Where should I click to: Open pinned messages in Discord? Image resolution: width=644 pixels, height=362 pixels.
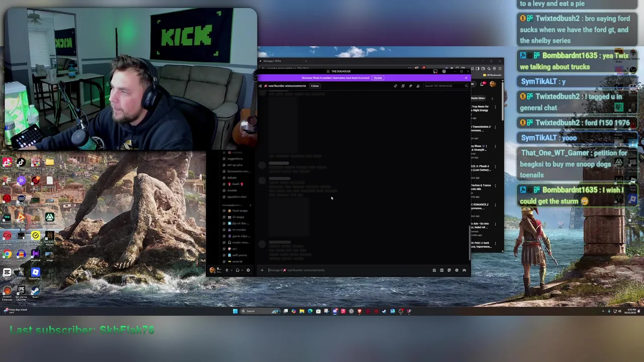click(411, 86)
